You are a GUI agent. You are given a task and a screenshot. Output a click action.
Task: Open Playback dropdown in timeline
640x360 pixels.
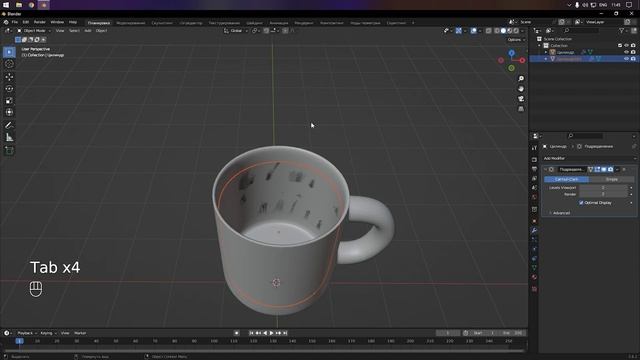27,333
